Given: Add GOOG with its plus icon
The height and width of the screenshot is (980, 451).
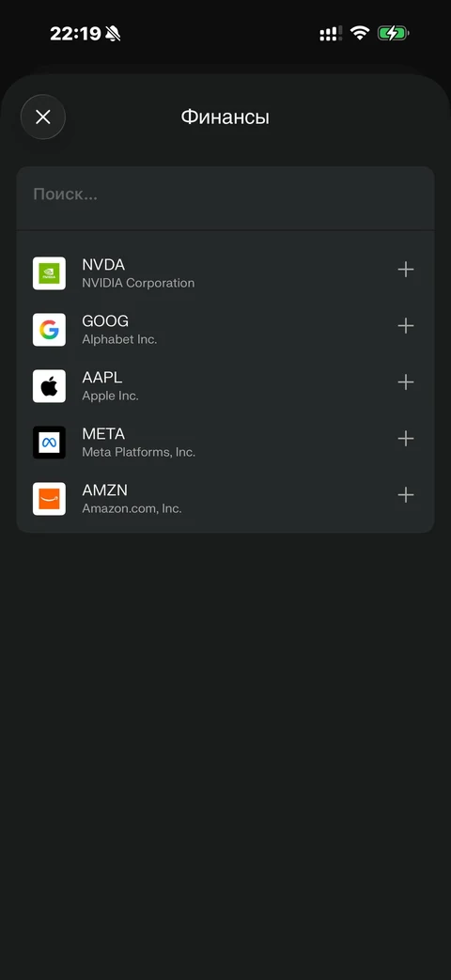Looking at the screenshot, I should pos(406,326).
